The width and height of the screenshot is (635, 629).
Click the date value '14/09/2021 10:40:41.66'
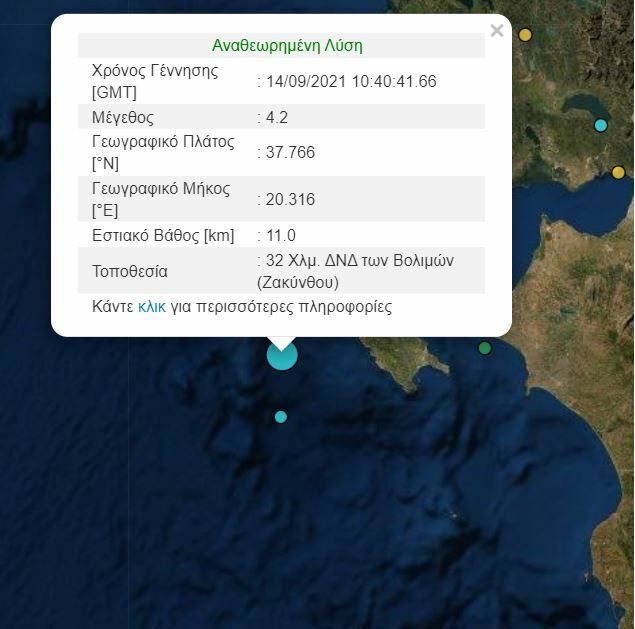[x=351, y=81]
